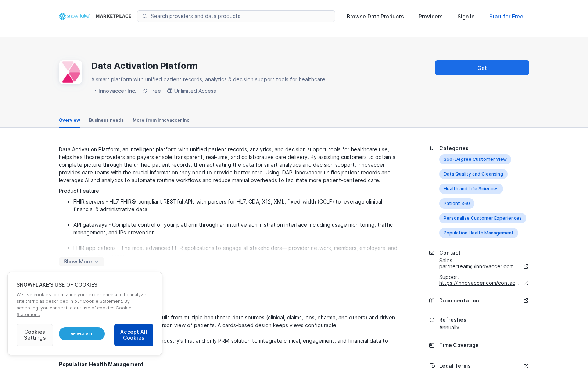Viewport: 588px width, 368px height.
Task: Open Cookies Settings
Action: pyautogui.click(x=35, y=335)
